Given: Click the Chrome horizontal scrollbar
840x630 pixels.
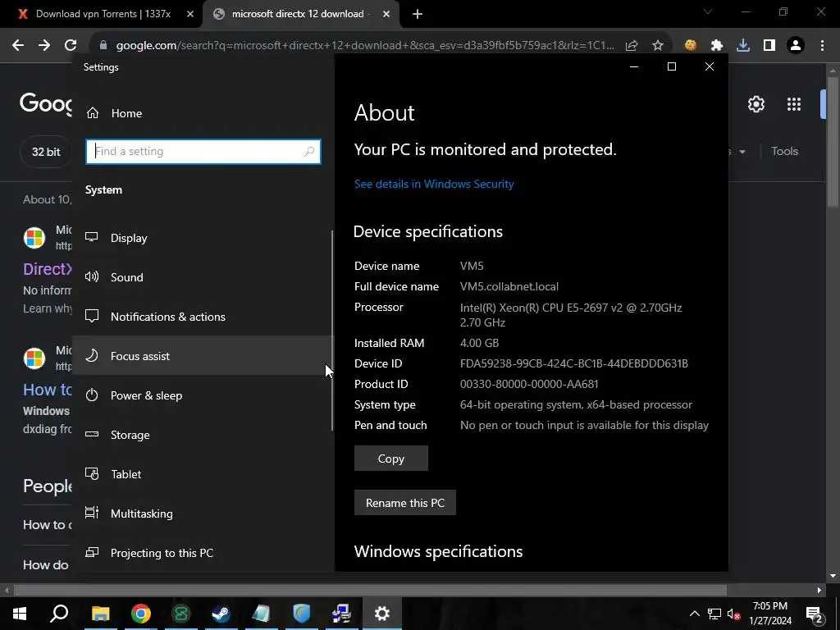Looking at the screenshot, I should [x=370, y=590].
